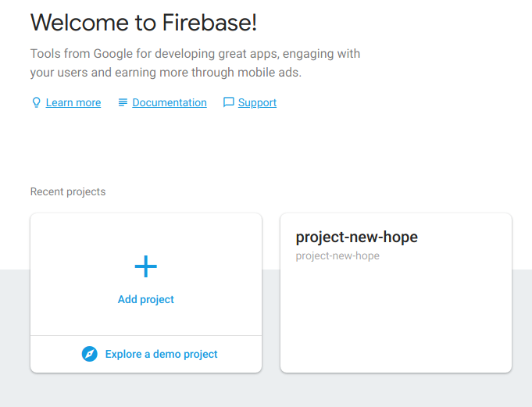Image resolution: width=532 pixels, height=407 pixels.
Task: Click the earning more through mobile ads line
Action: coord(166,73)
